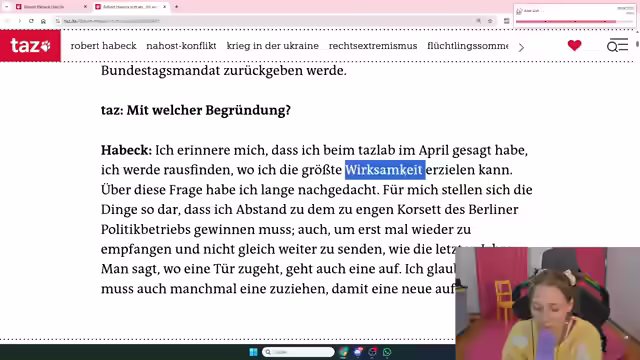The height and width of the screenshot is (360, 640).
Task: Click the Windows taskbar search box
Action: tap(298, 352)
